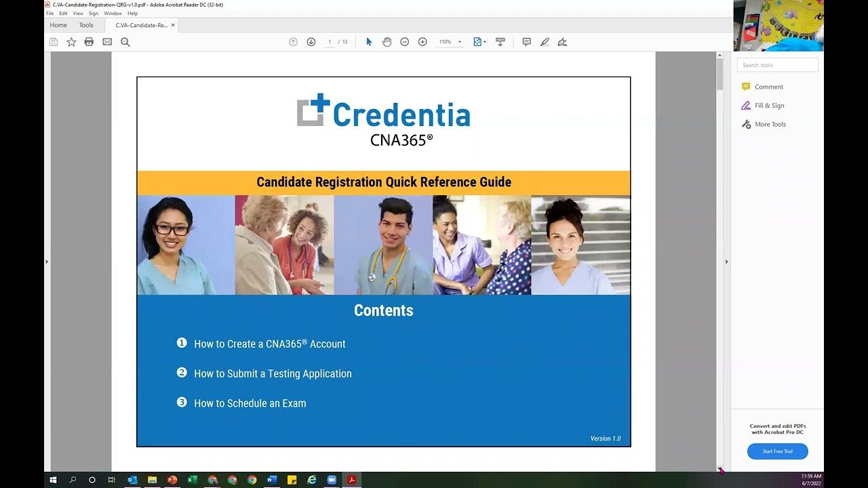
Task: Collapse the right tools pane arrow
Action: 727,262
